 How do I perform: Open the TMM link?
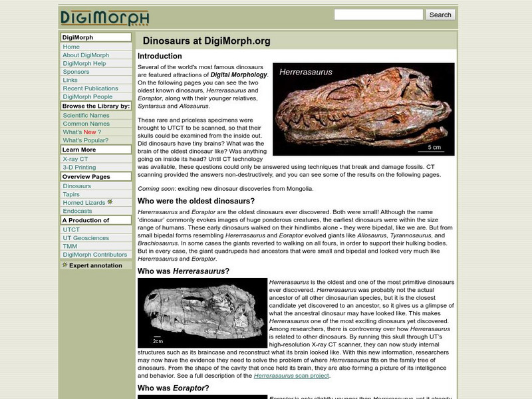pyautogui.click(x=70, y=246)
